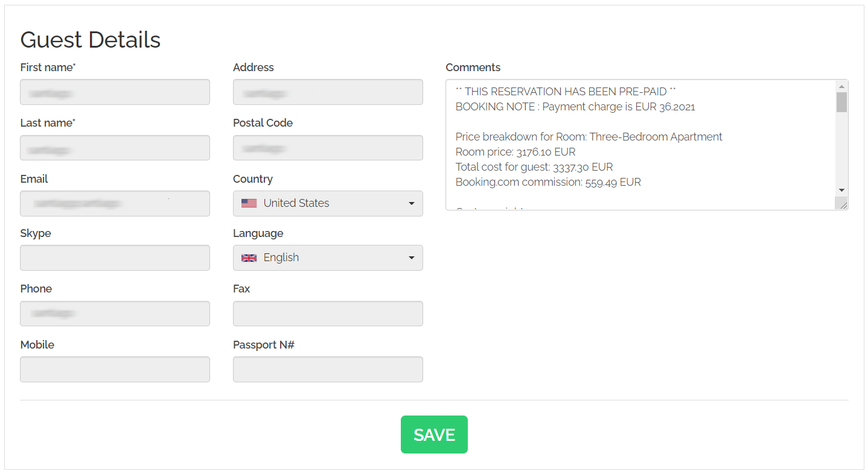Click the UK flag in Language field

coord(249,258)
